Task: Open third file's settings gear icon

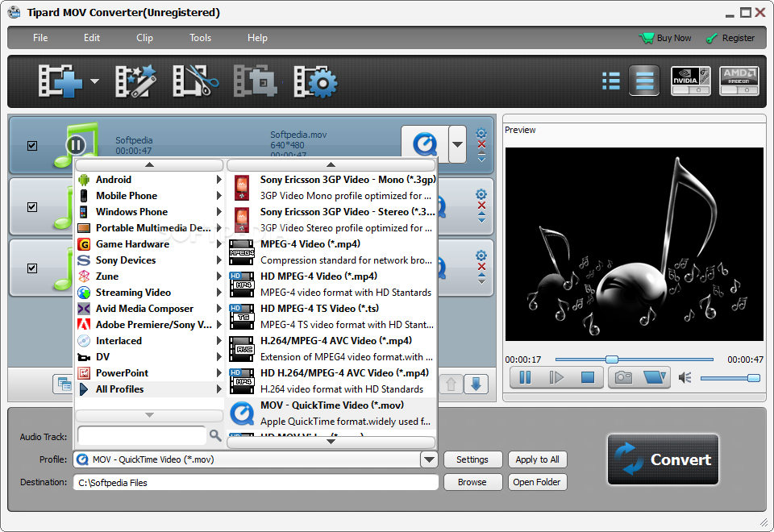Action: 481,256
